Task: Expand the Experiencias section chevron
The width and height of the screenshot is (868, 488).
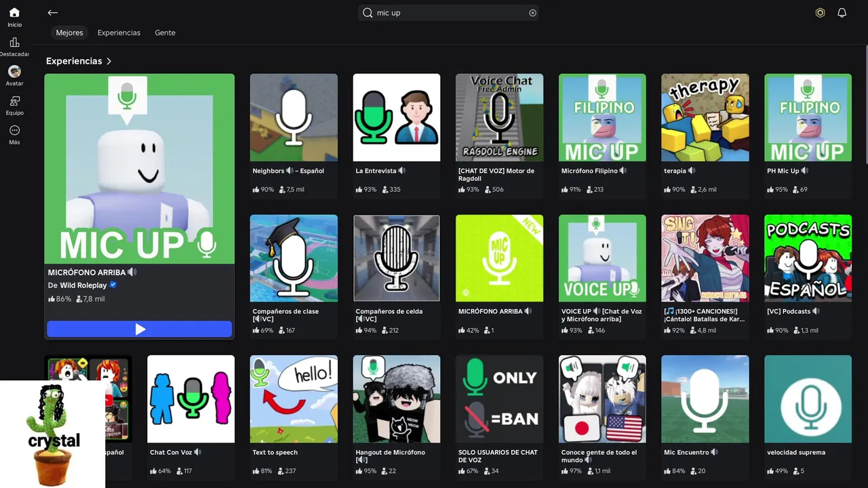Action: [x=108, y=61]
